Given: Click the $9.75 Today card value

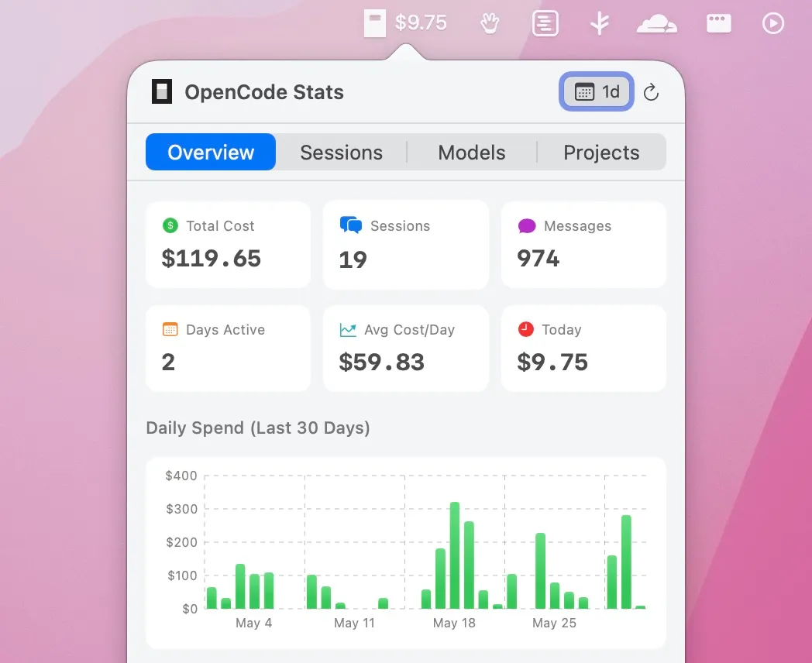Looking at the screenshot, I should pyautogui.click(x=552, y=362).
